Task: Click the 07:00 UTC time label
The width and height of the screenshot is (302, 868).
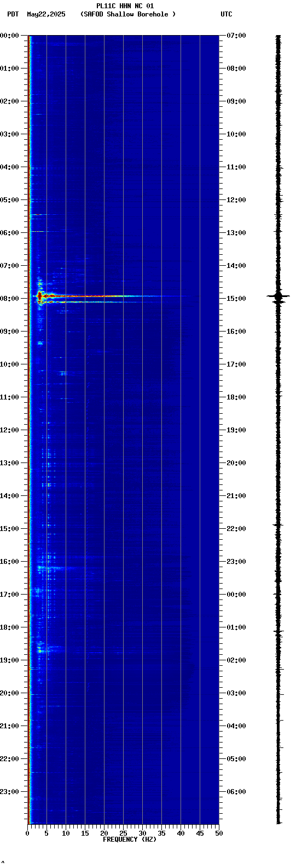Action: pyautogui.click(x=236, y=36)
